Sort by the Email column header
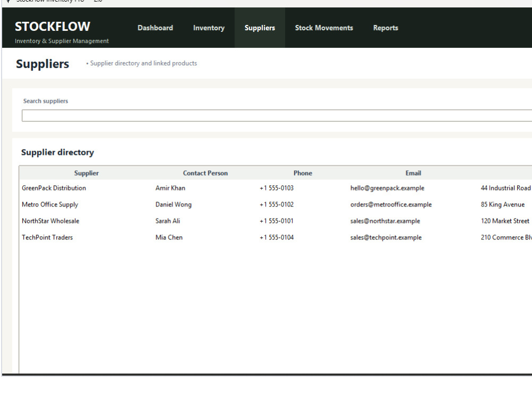 (x=413, y=173)
